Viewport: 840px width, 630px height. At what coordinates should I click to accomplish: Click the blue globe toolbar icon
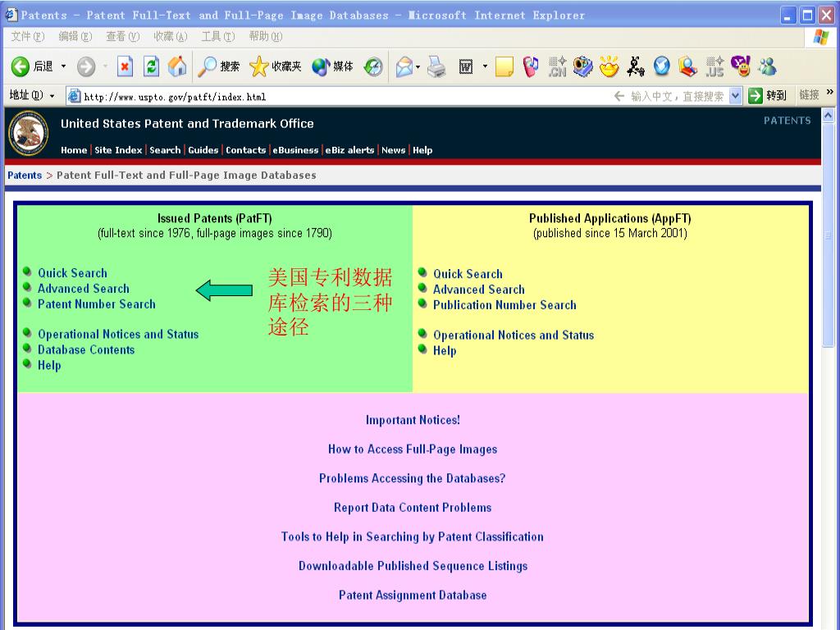[662, 66]
